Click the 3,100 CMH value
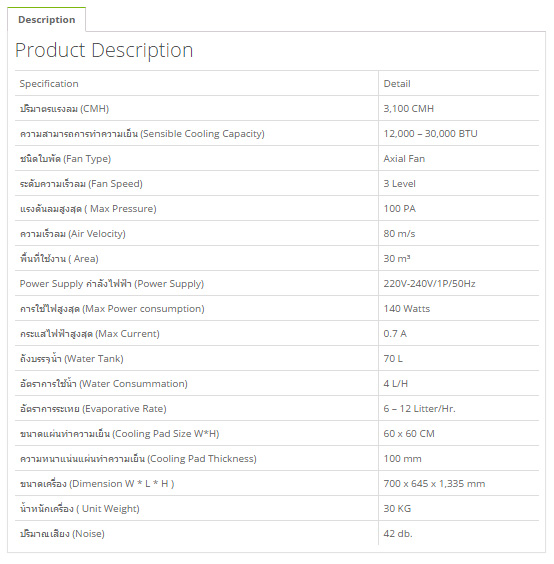 (409, 108)
